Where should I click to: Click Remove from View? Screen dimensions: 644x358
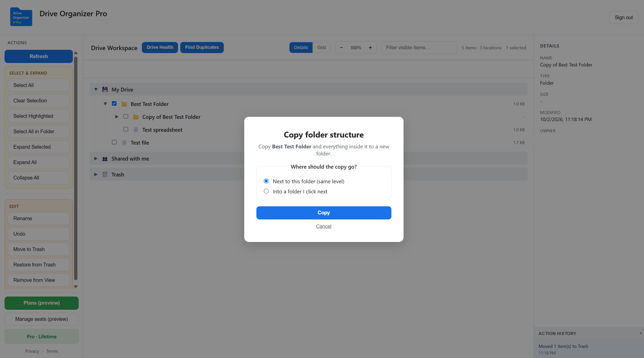(x=39, y=280)
